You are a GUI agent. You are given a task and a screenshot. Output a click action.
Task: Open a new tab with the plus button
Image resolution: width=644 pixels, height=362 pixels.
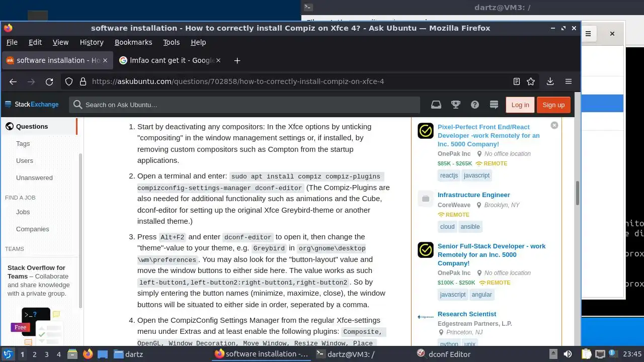pyautogui.click(x=237, y=60)
